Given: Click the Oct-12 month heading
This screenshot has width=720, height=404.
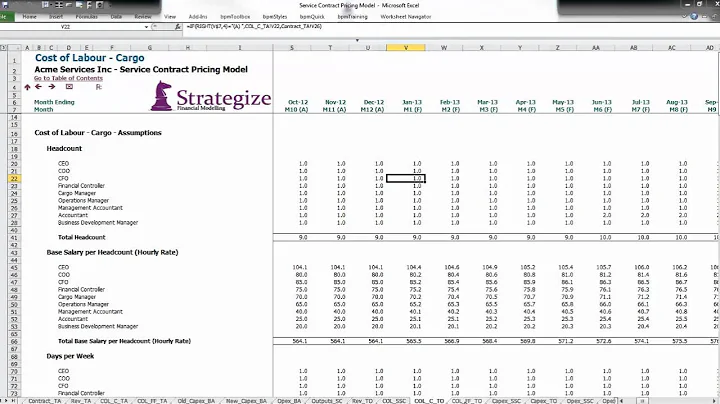Looking at the screenshot, I should click(298, 102).
